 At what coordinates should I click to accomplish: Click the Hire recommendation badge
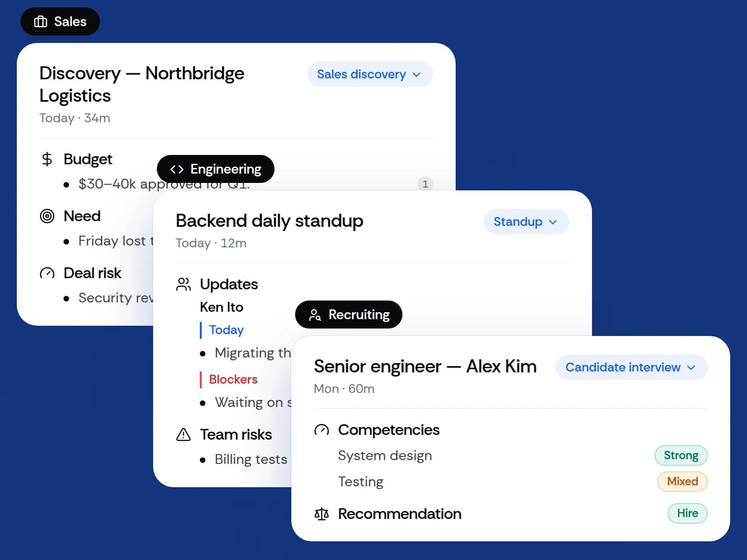688,513
